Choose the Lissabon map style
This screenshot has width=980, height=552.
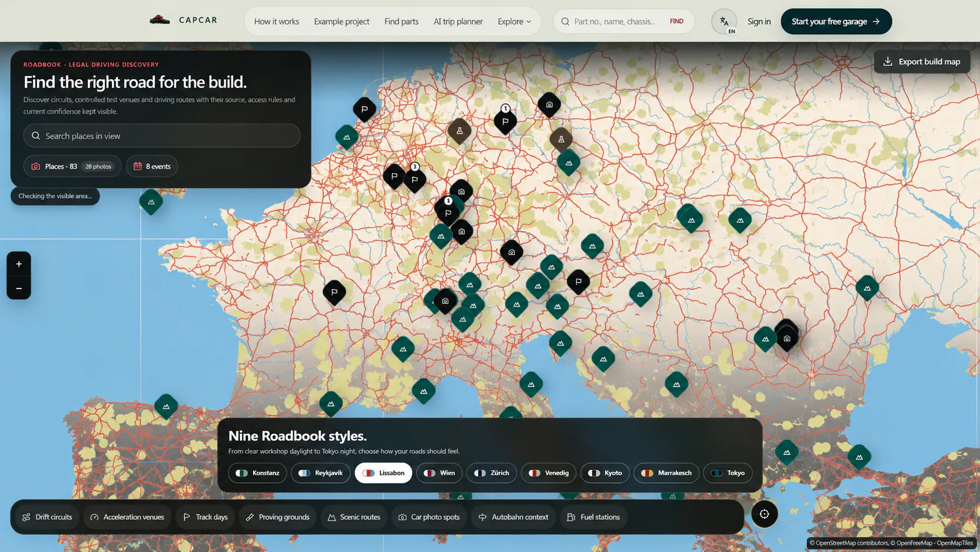point(383,473)
